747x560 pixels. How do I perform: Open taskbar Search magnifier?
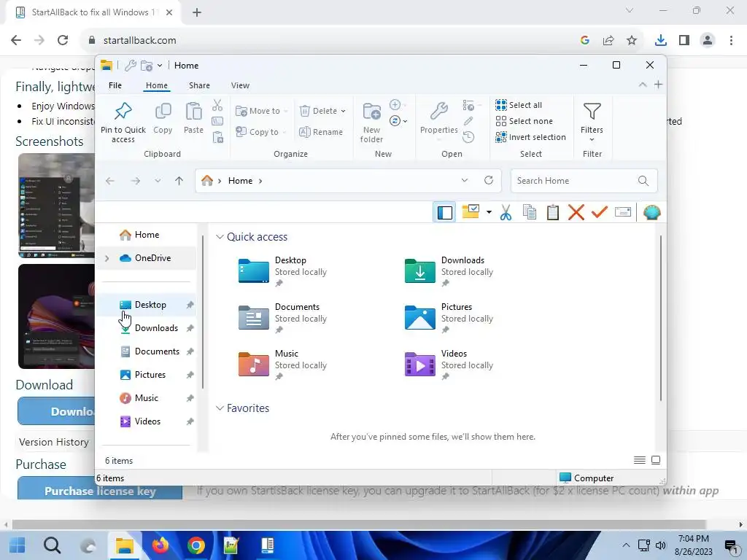click(52, 545)
